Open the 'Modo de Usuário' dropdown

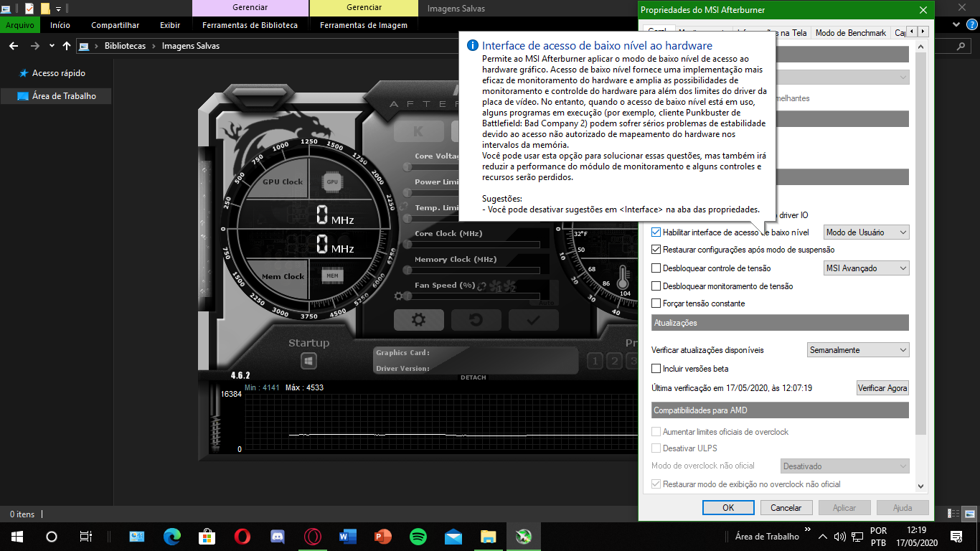866,232
